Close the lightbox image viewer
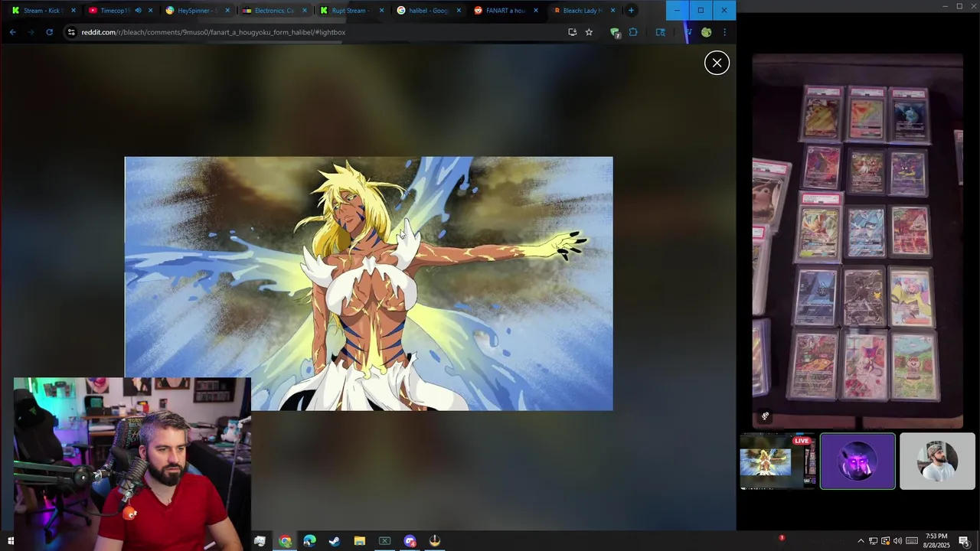 click(717, 63)
